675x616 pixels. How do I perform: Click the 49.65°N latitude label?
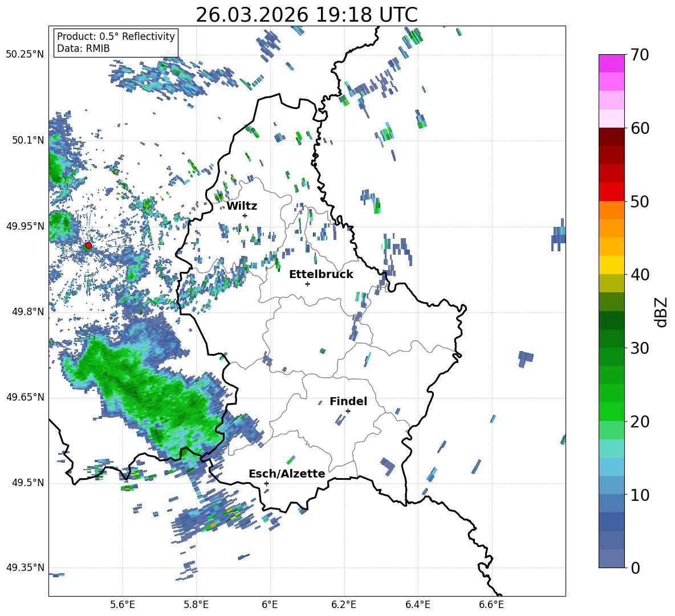point(25,397)
